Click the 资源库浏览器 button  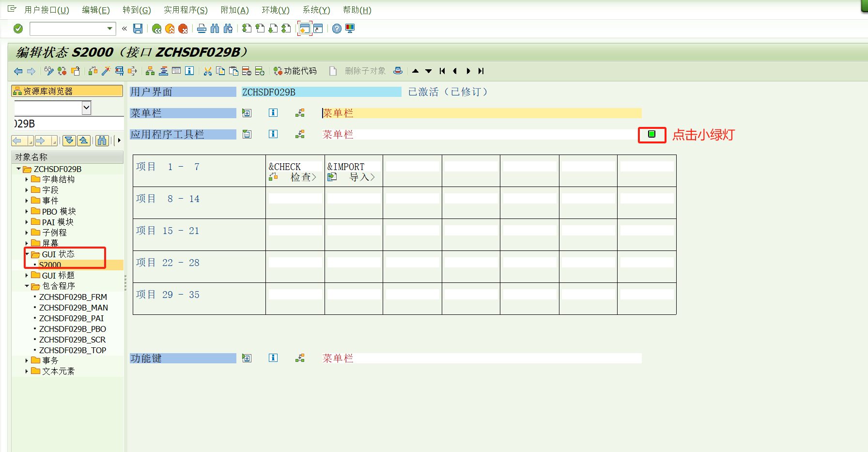pos(67,91)
